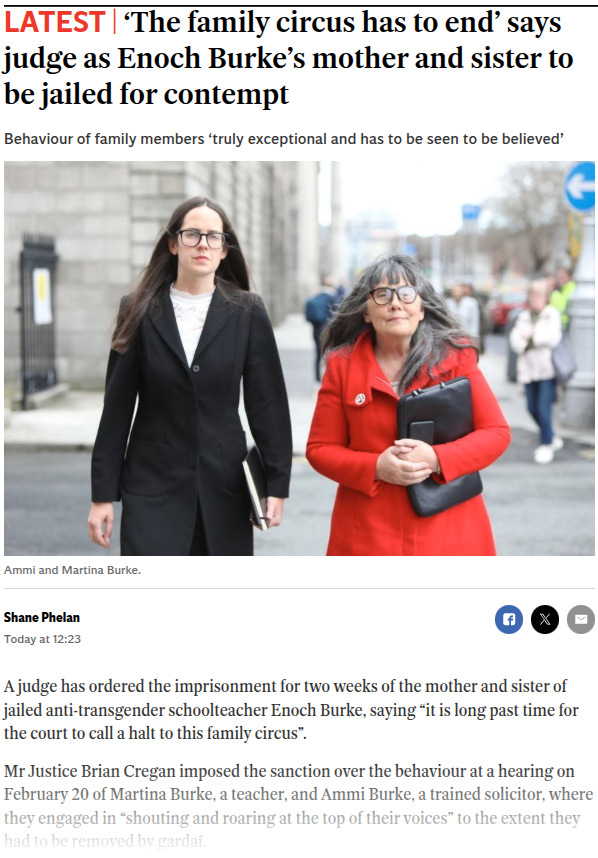This screenshot has height=858, width=598.
Task: Share the article via the email icon
Action: click(x=581, y=619)
